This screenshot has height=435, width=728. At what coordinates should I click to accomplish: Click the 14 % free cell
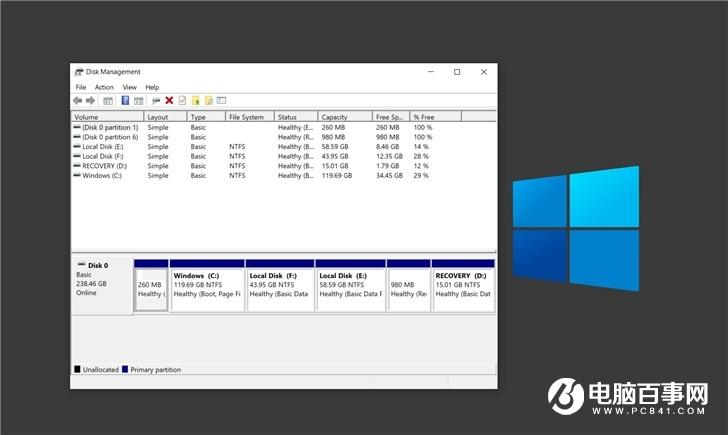click(421, 146)
